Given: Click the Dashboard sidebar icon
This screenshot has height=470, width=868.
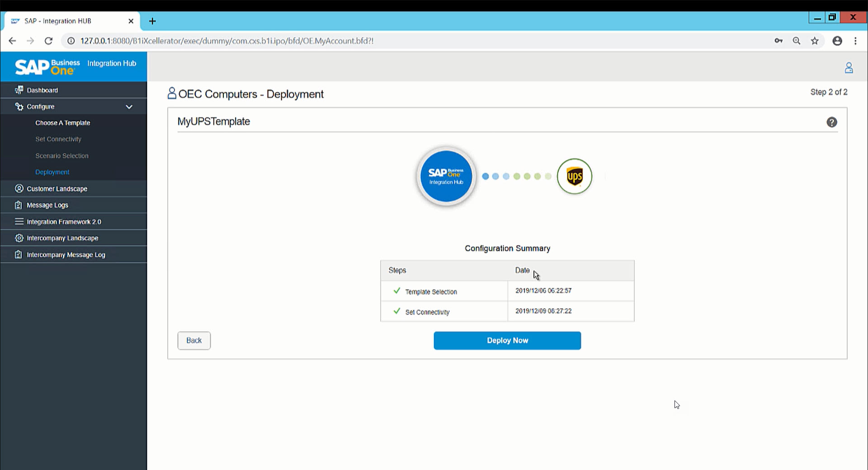Looking at the screenshot, I should click(x=19, y=90).
